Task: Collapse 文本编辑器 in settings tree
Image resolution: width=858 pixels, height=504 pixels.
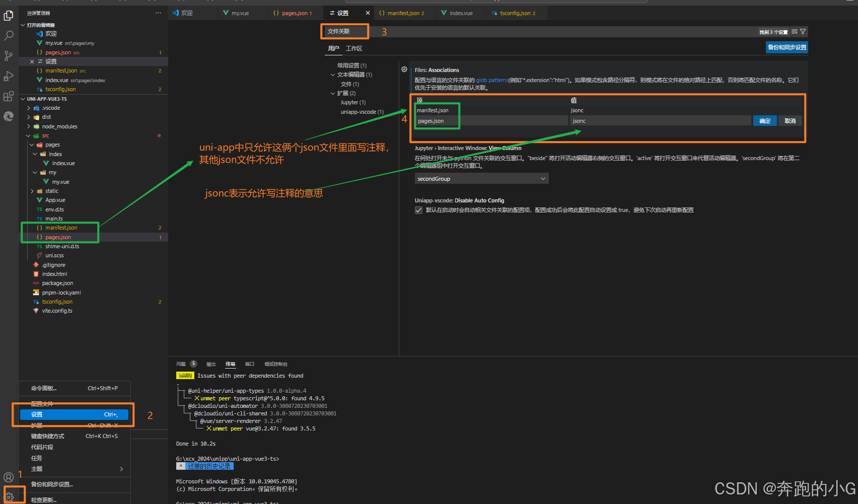Action: (x=332, y=75)
